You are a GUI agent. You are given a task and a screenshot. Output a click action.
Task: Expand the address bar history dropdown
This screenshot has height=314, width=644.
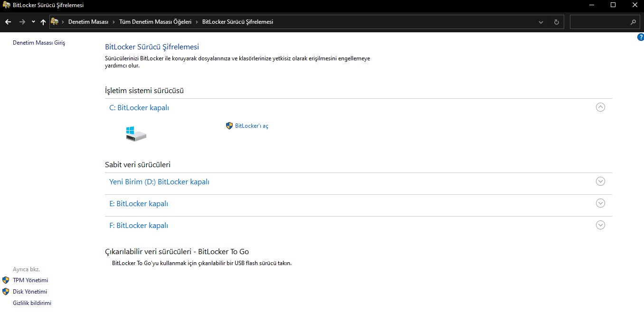coord(541,22)
